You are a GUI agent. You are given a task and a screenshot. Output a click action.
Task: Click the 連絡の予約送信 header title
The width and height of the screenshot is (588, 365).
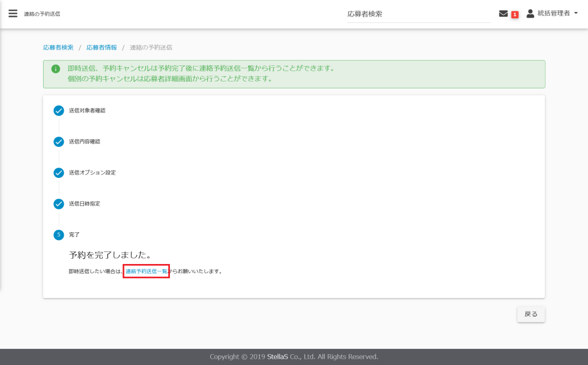tap(42, 14)
